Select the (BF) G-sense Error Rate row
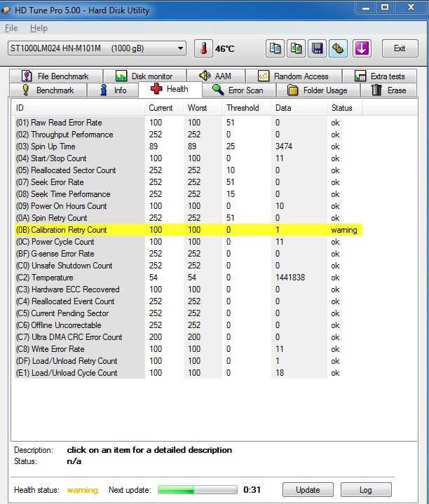The height and width of the screenshot is (504, 429). click(189, 254)
